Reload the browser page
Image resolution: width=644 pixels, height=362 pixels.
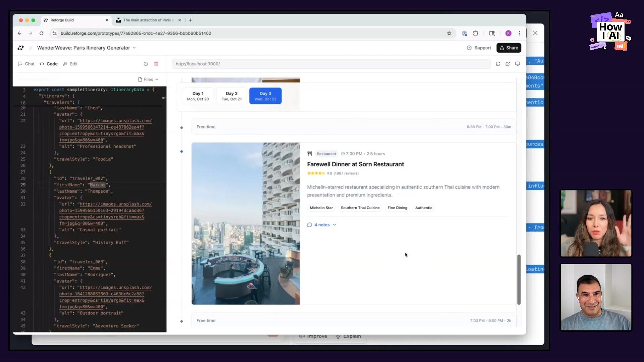pos(41,33)
